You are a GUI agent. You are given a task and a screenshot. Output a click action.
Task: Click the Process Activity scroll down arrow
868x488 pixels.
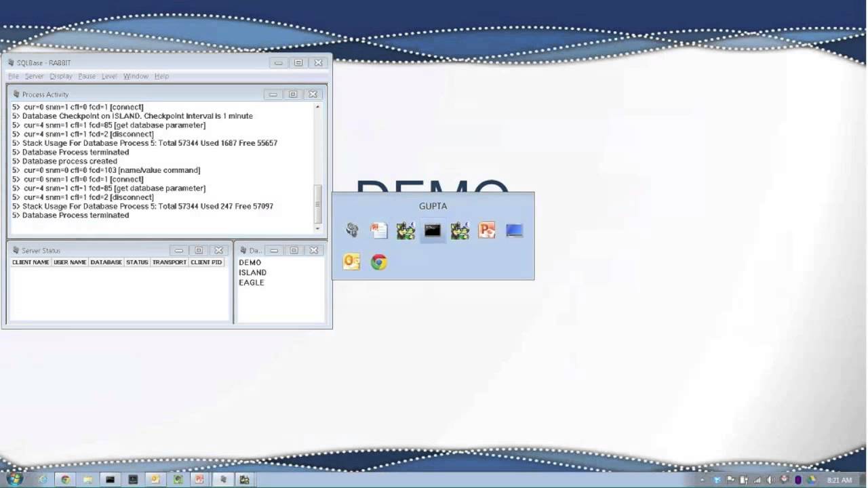pos(317,228)
